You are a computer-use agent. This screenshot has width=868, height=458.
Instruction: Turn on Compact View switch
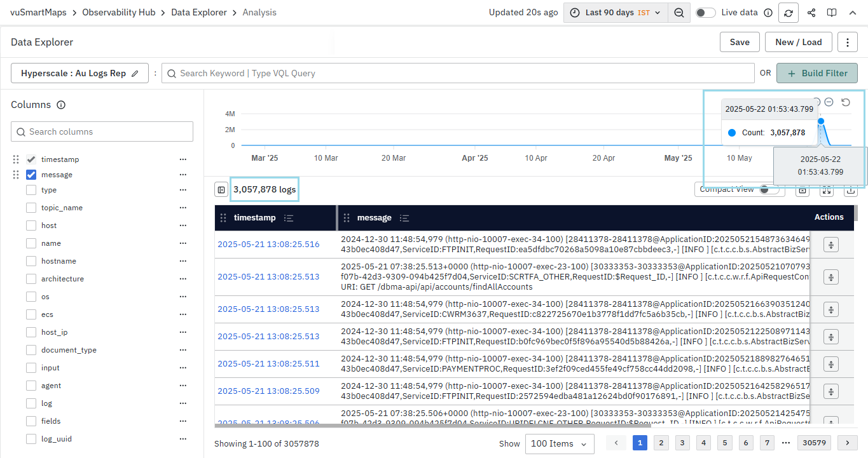click(x=769, y=189)
